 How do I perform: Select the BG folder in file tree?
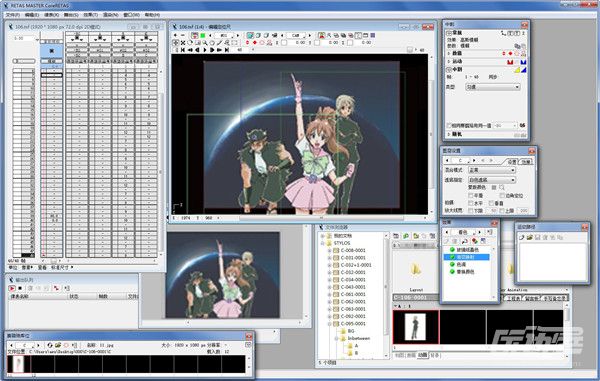point(351,331)
